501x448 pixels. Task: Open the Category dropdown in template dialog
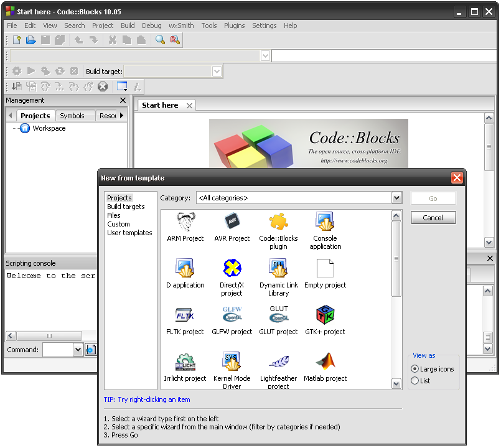point(396,197)
